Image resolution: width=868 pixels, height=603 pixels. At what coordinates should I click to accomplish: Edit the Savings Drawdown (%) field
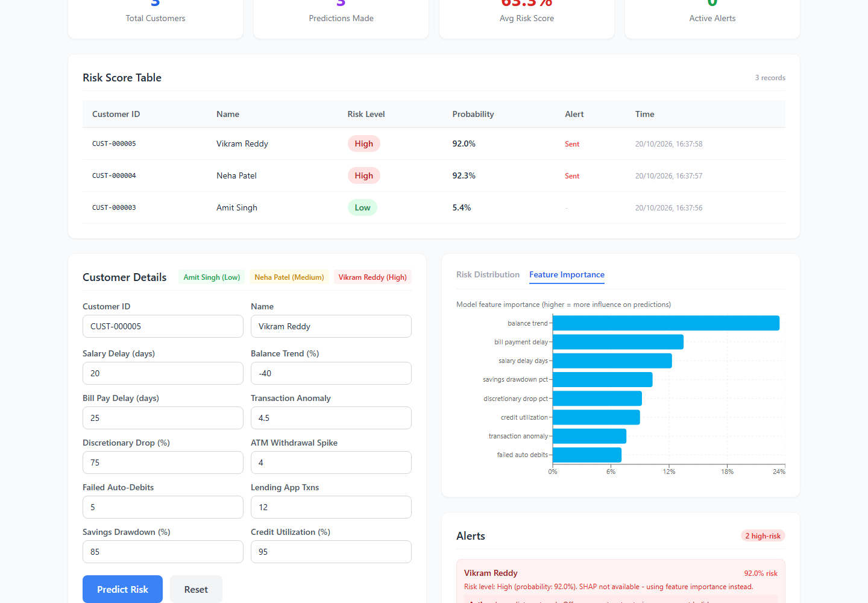[x=163, y=552]
